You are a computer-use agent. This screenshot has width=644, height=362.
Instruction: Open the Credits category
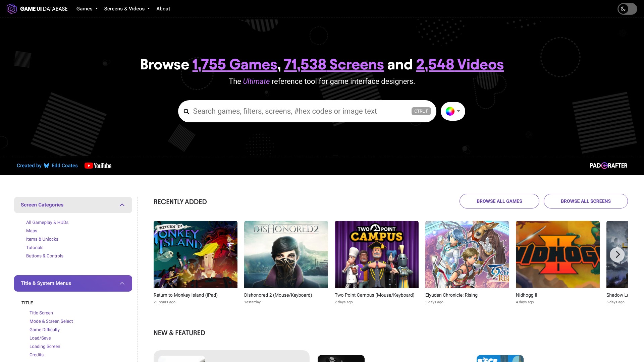pos(37,355)
